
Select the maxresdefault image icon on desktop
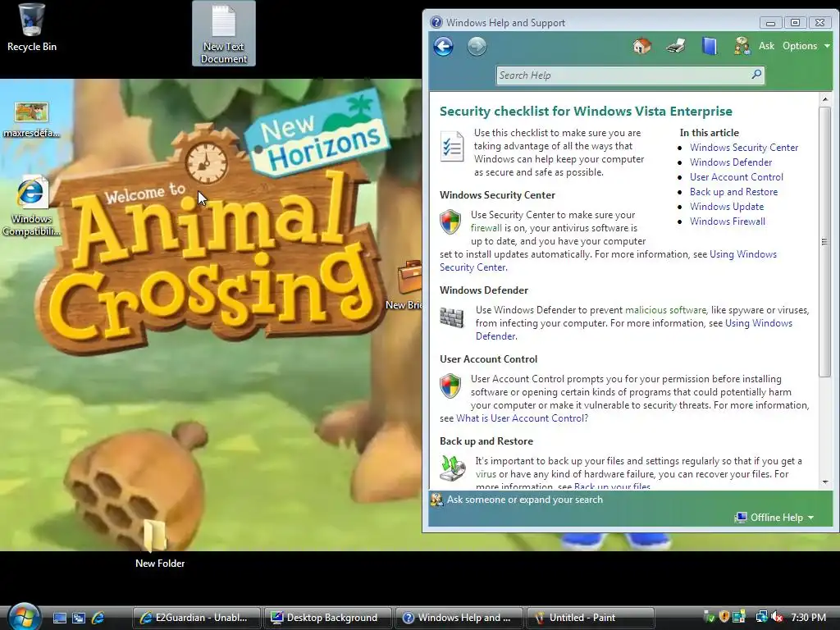tap(32, 120)
